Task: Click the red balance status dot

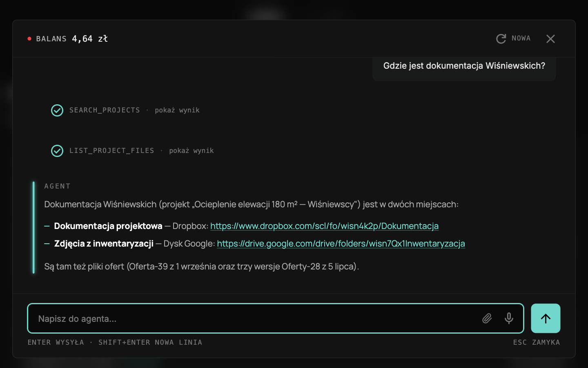Action: coord(29,39)
